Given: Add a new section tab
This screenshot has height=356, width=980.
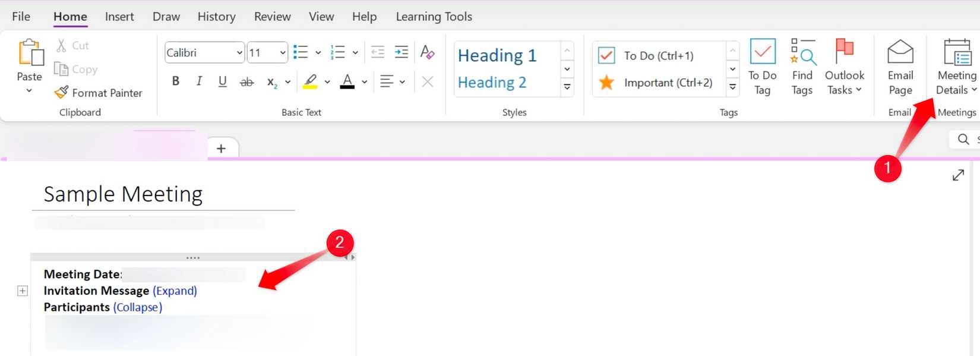Looking at the screenshot, I should tap(222, 149).
